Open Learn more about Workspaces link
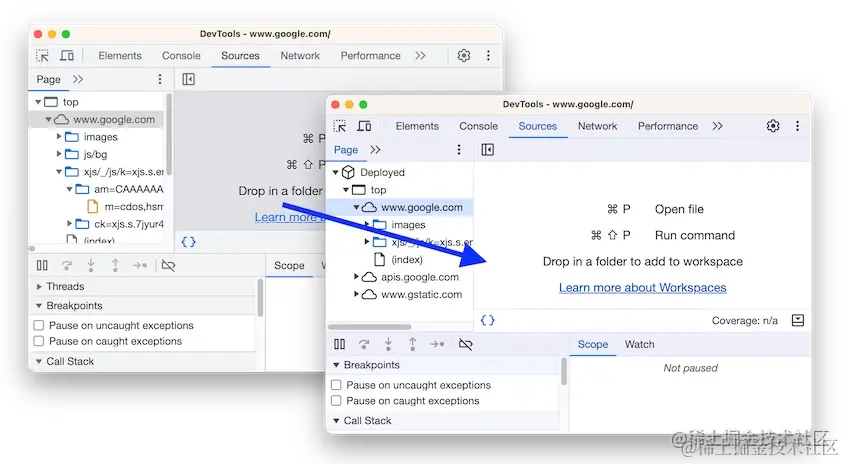This screenshot has height=464, width=845. click(x=642, y=288)
